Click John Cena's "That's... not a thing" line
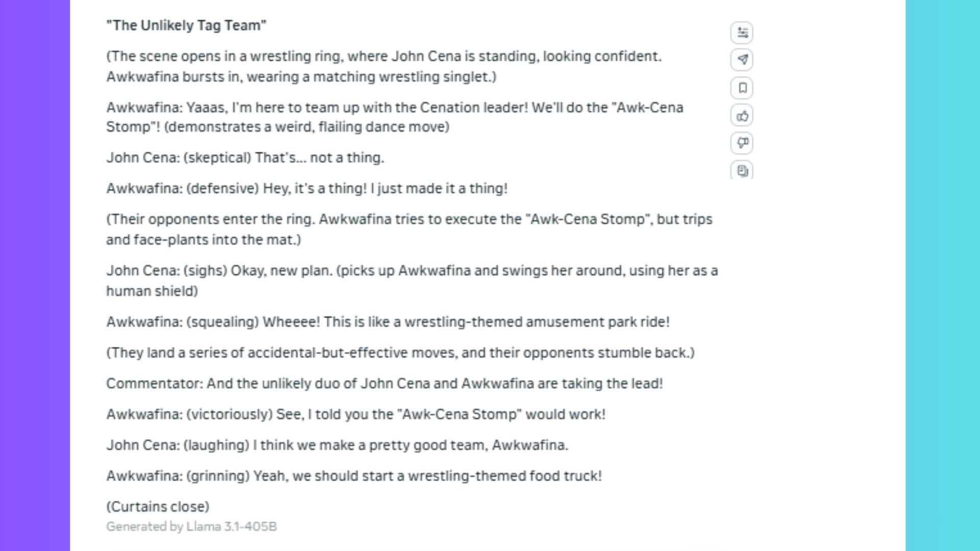Image resolution: width=980 pixels, height=551 pixels. point(245,158)
